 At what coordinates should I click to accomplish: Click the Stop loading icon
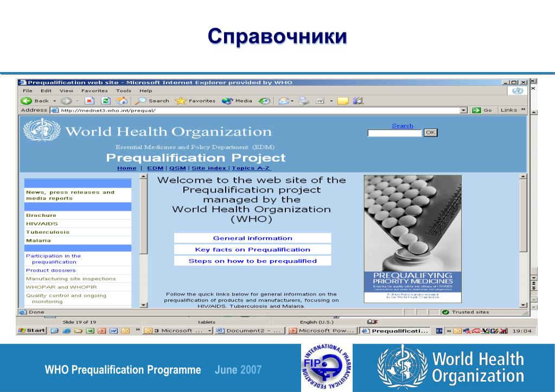tap(89, 101)
